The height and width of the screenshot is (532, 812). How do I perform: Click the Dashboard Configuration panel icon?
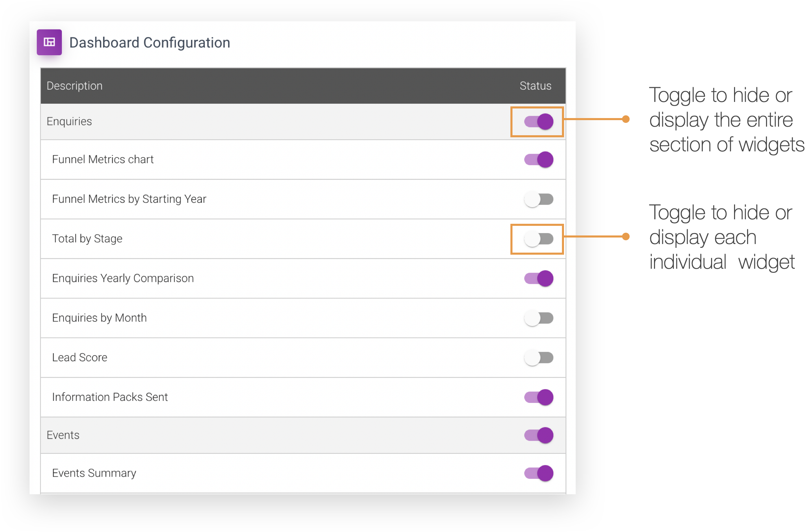(50, 42)
